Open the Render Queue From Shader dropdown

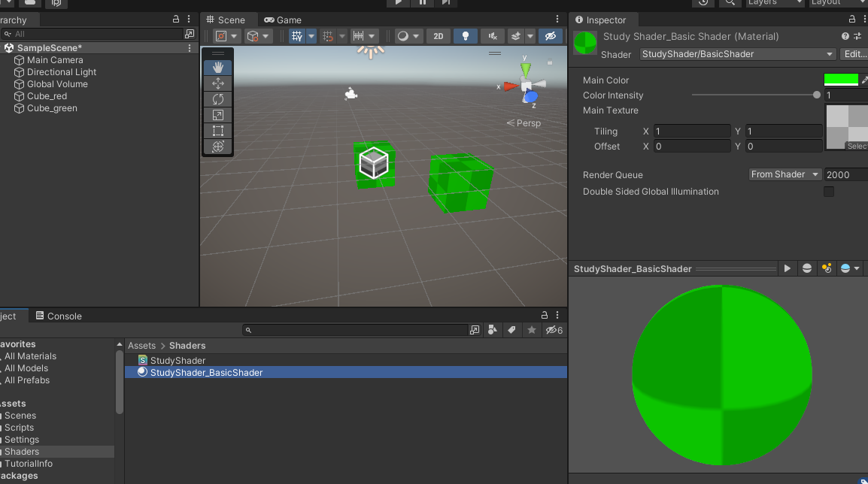point(785,174)
